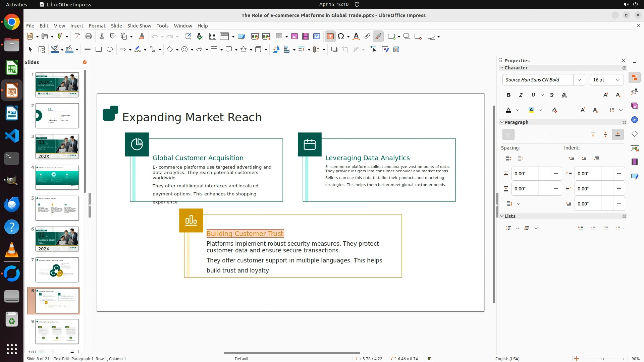The width and height of the screenshot is (644, 362).
Task: Select the Ellipse drawing tool
Action: (110, 50)
